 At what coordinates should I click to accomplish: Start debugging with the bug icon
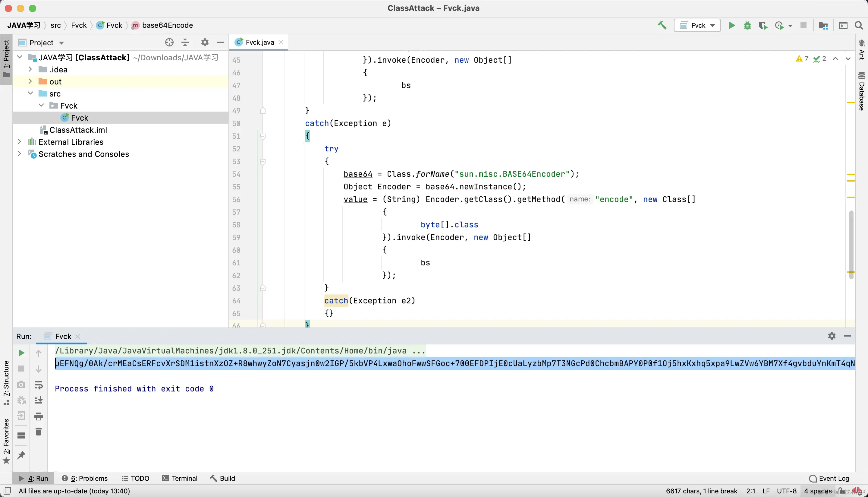747,25
